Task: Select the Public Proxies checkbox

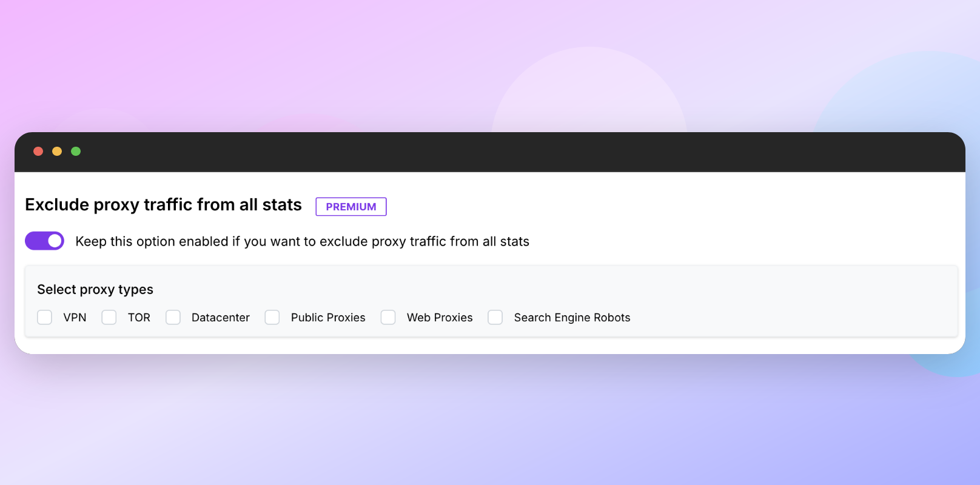Action: (272, 317)
